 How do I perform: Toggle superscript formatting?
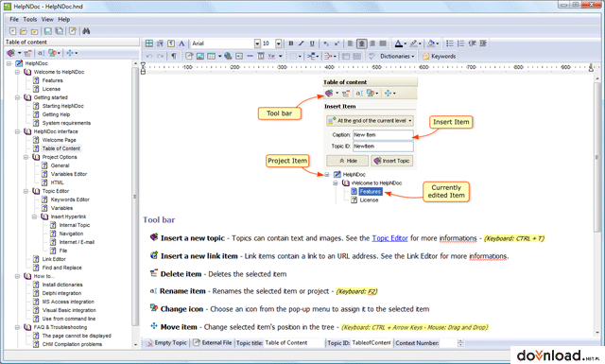pos(337,43)
